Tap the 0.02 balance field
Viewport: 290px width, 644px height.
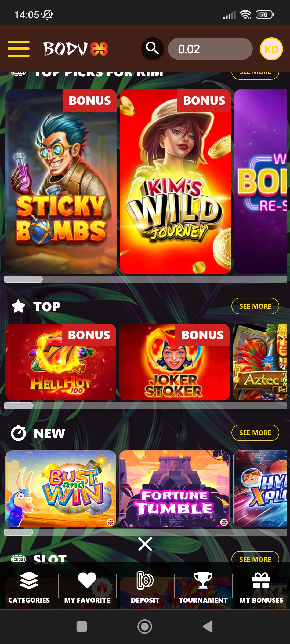click(210, 49)
